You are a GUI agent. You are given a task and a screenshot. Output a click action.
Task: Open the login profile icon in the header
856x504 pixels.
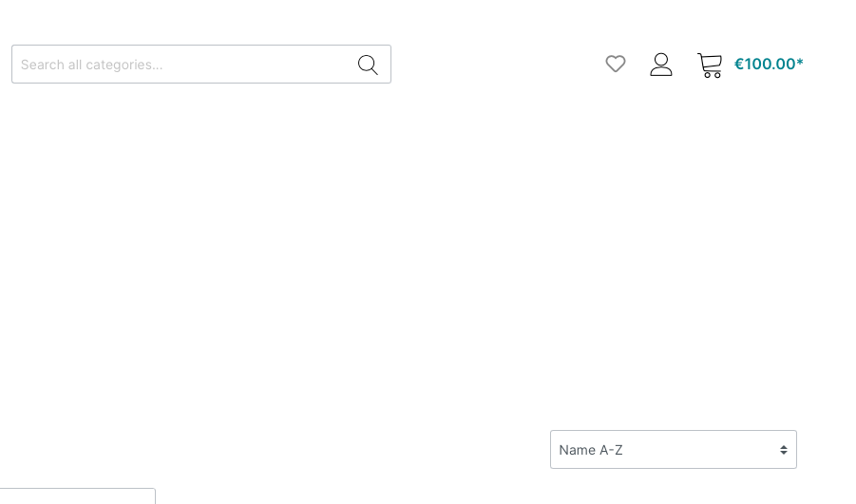660,65
